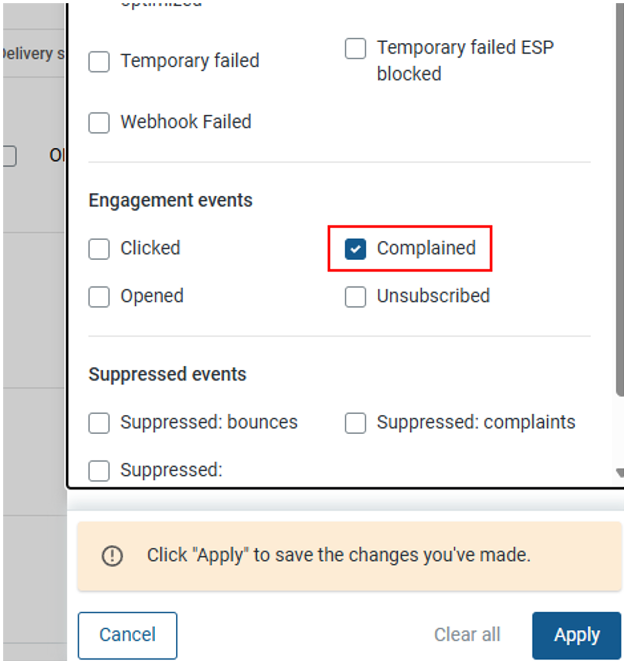Click the filter panel scrollbar thumb
The image size is (644, 666).
pyautogui.click(x=620, y=200)
